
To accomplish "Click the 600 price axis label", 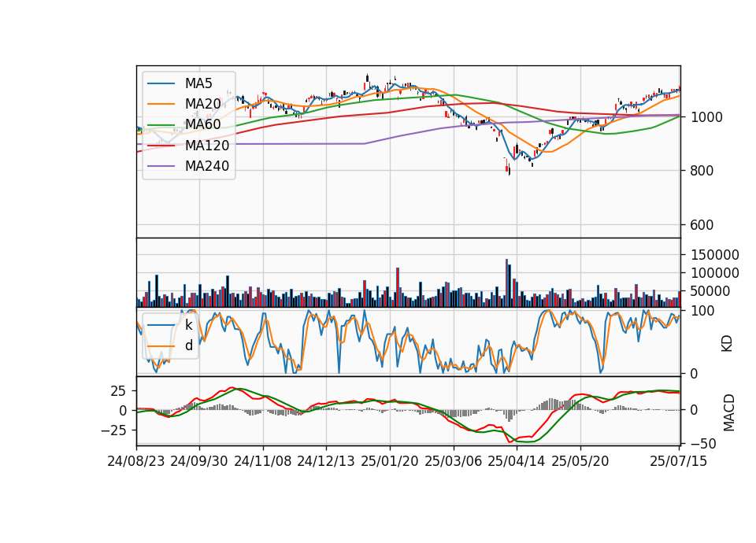I will click(x=702, y=225).
